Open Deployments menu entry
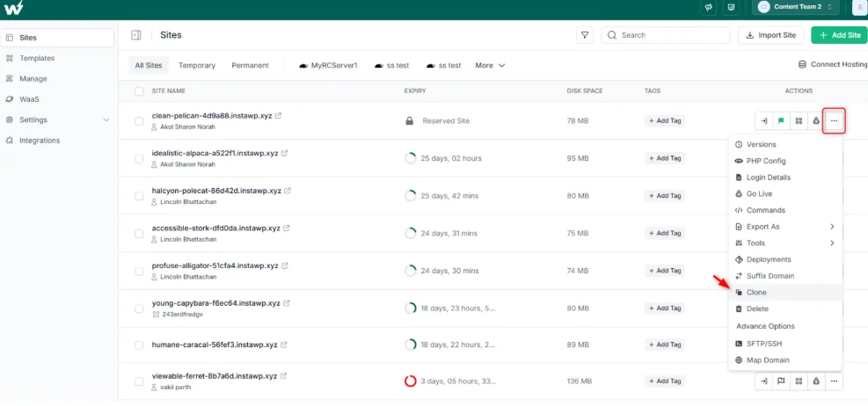Screen dimensions: 868x406 point(785,259)
